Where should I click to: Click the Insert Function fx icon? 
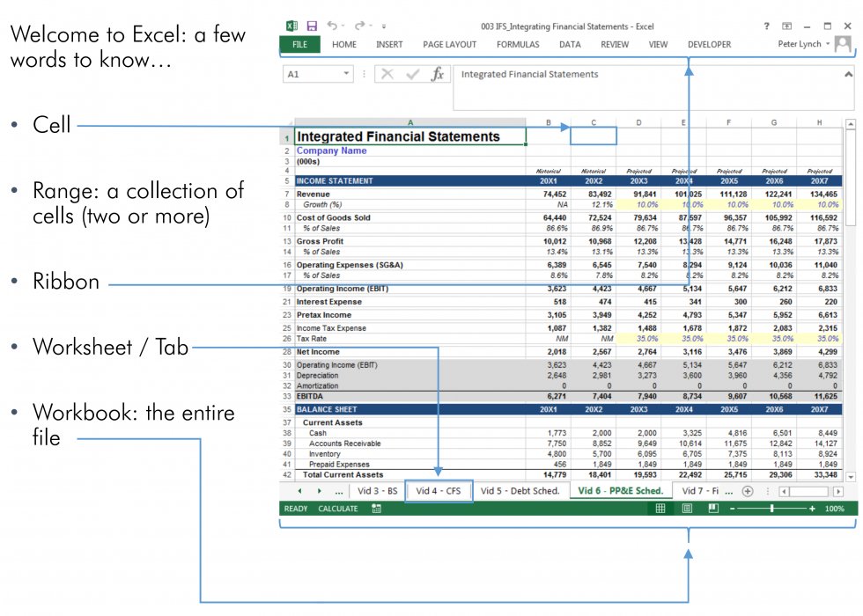pyautogui.click(x=437, y=75)
